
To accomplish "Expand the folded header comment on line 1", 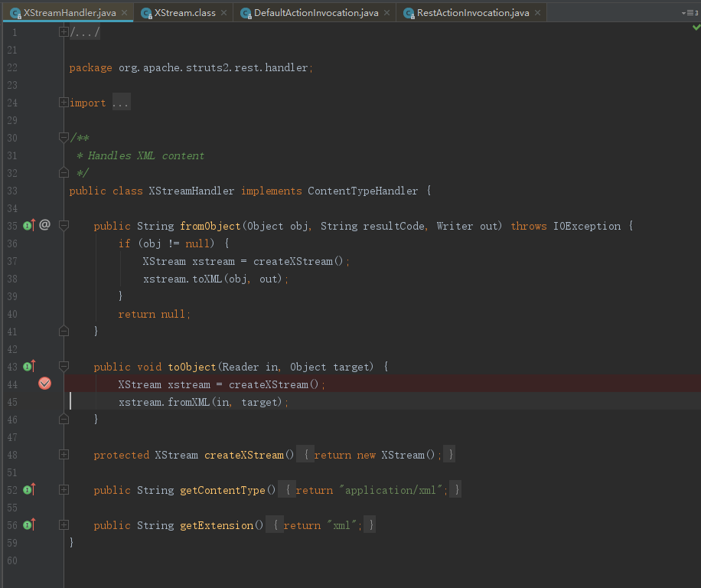I will click(x=64, y=32).
